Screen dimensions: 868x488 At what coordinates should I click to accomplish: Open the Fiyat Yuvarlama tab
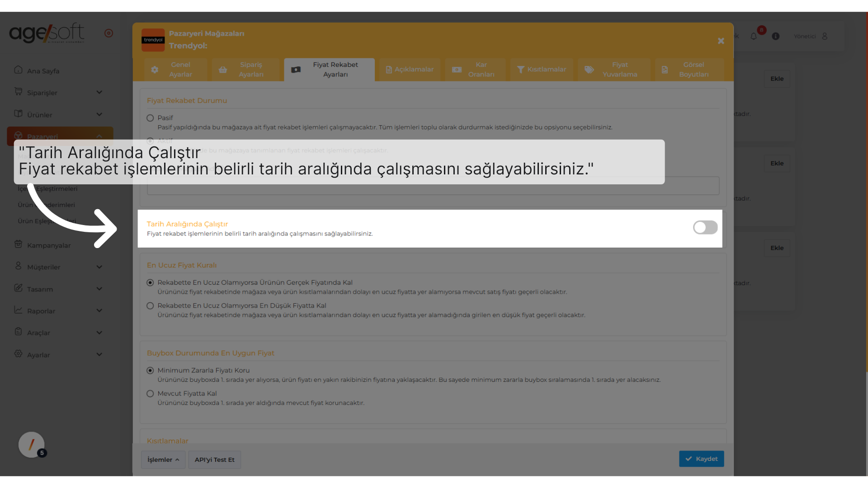point(614,70)
